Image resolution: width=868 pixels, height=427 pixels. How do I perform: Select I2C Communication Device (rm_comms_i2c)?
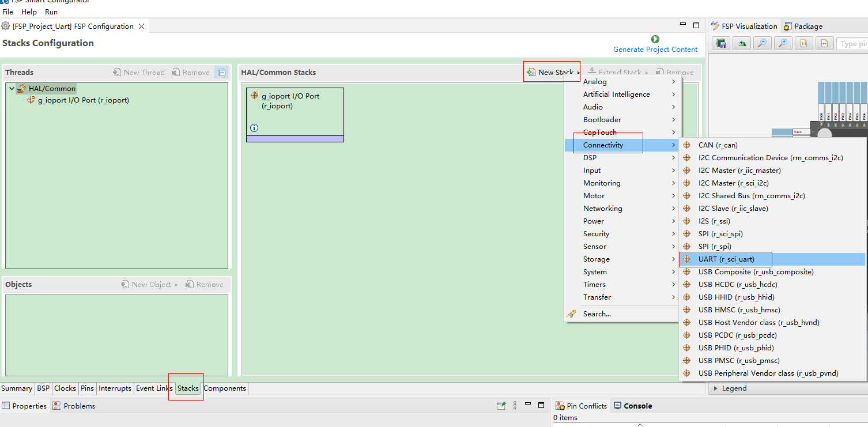click(x=772, y=158)
